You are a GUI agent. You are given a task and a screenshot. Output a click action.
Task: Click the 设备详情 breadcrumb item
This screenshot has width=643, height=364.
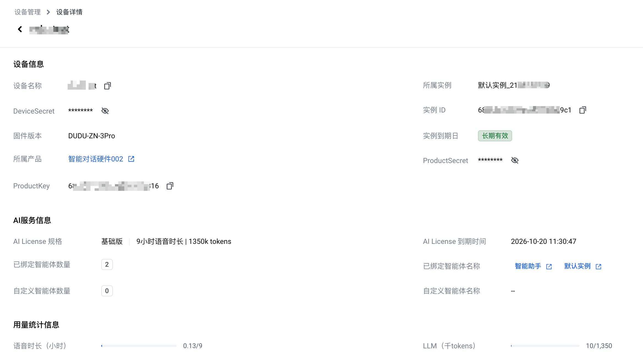[69, 12]
